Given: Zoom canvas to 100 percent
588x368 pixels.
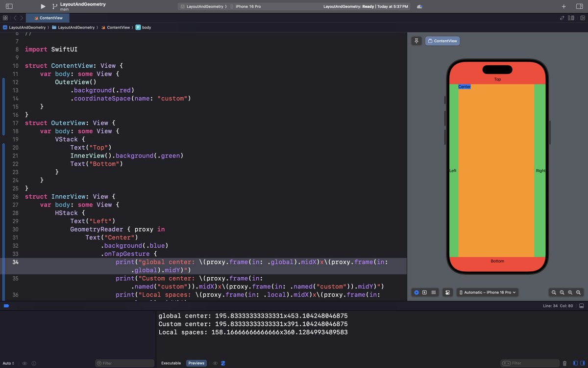Looking at the screenshot, I should tap(562, 292).
